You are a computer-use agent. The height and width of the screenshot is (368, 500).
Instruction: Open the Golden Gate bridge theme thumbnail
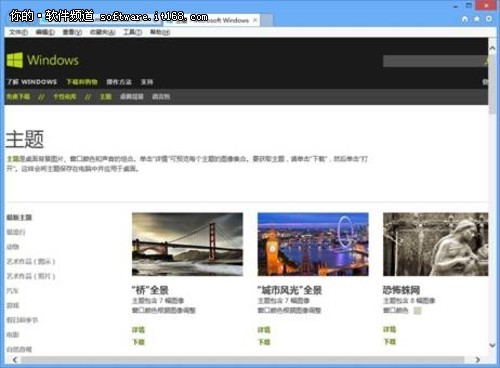pos(187,244)
